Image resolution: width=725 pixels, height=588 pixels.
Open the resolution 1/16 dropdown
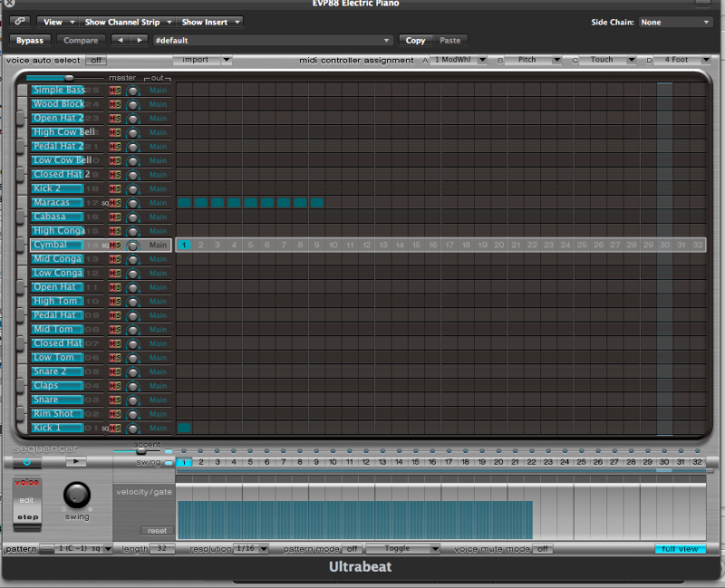coord(250,549)
